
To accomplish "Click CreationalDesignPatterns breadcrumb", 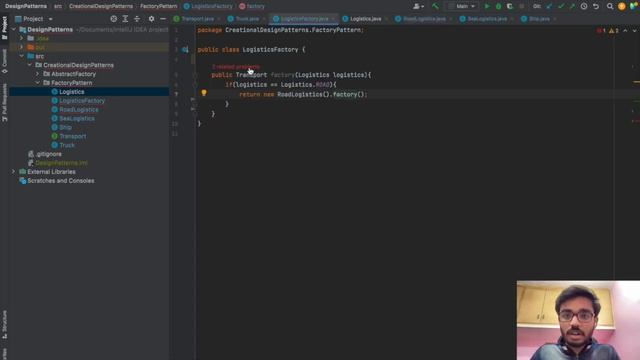I will point(101,6).
